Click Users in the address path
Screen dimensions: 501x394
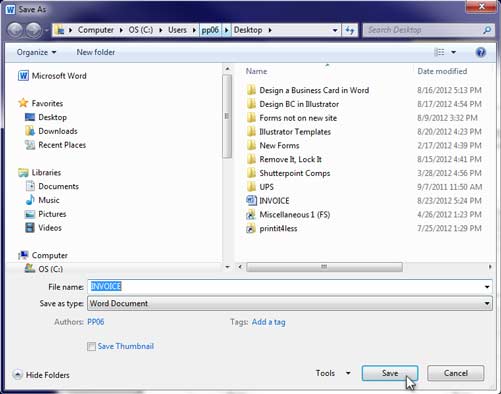(177, 30)
